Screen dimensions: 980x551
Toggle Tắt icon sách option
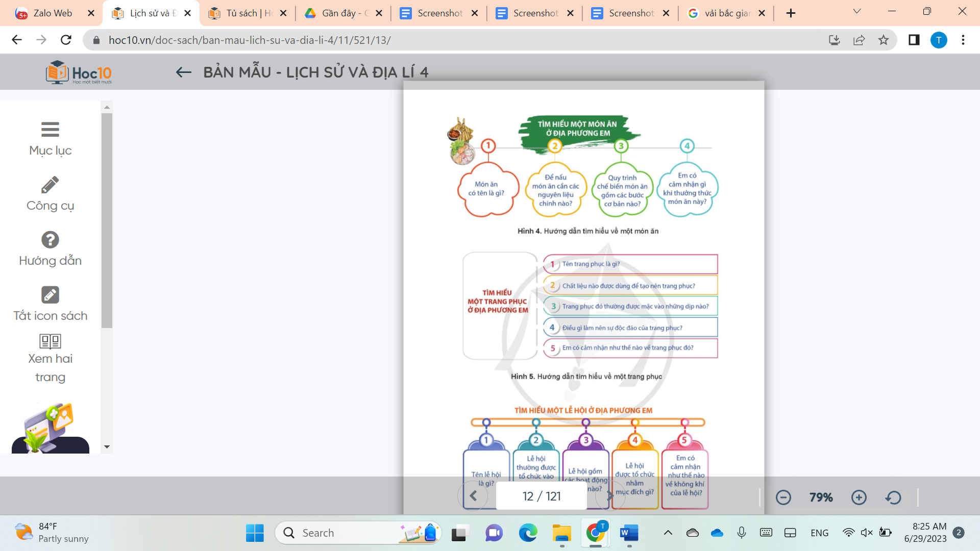50,295
